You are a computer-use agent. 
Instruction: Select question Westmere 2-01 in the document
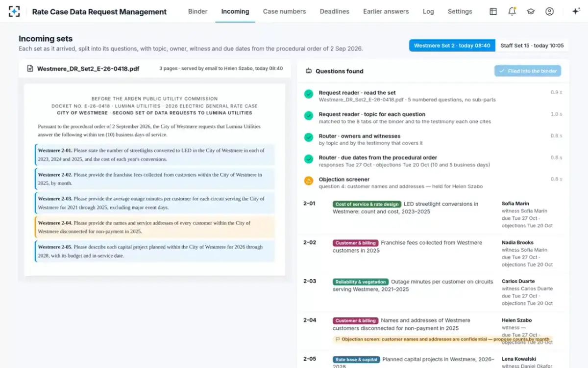155,155
